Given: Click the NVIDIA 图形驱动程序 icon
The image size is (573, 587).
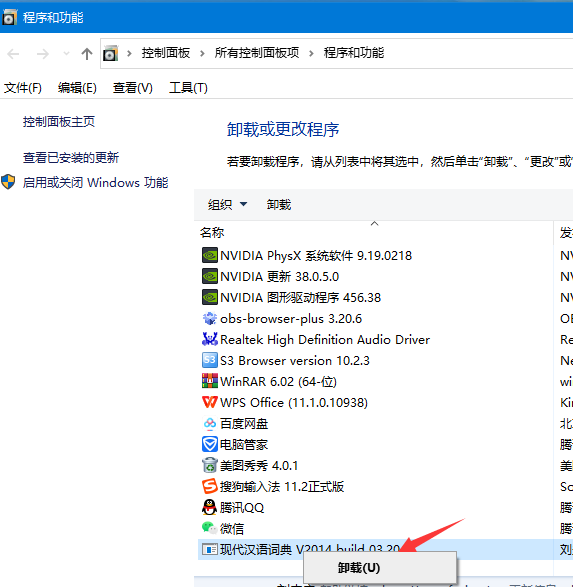Looking at the screenshot, I should pyautogui.click(x=210, y=297).
